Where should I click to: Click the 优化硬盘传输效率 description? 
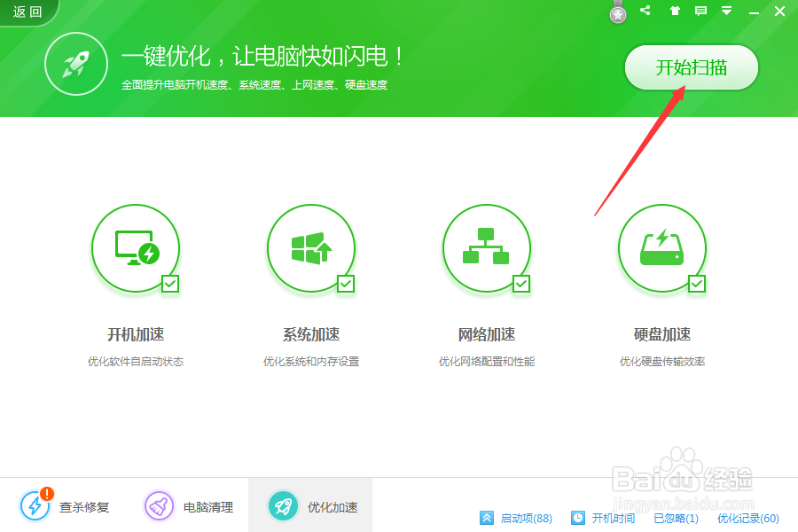click(x=662, y=362)
